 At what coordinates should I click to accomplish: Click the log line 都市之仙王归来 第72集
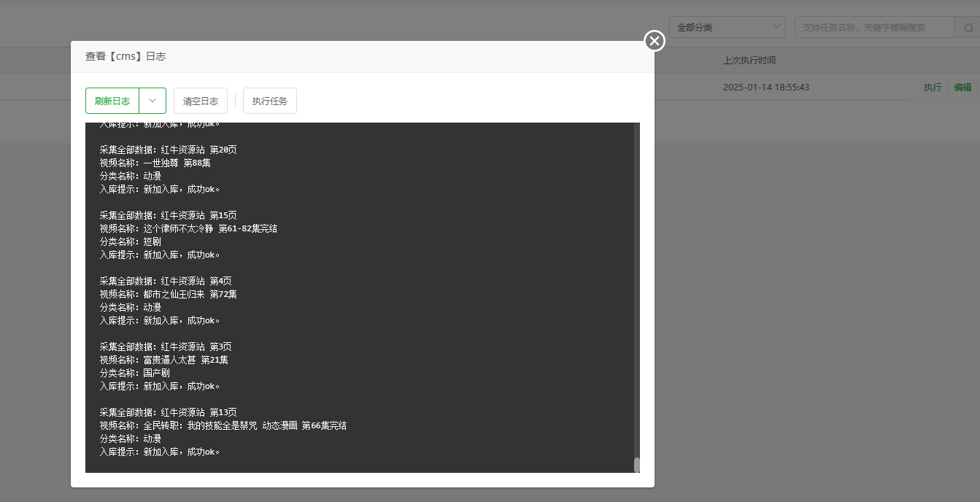click(x=169, y=295)
